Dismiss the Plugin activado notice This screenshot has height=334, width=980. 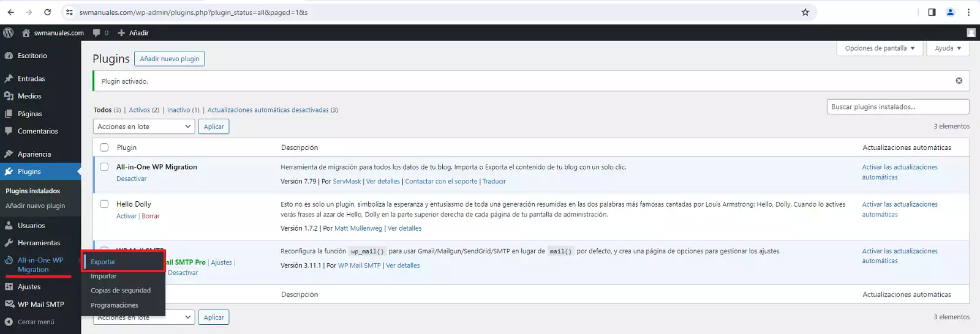click(959, 81)
